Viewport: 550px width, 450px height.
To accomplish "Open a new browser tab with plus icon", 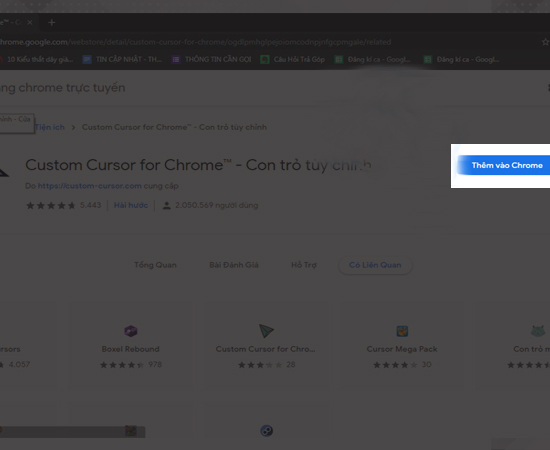I will (x=52, y=23).
